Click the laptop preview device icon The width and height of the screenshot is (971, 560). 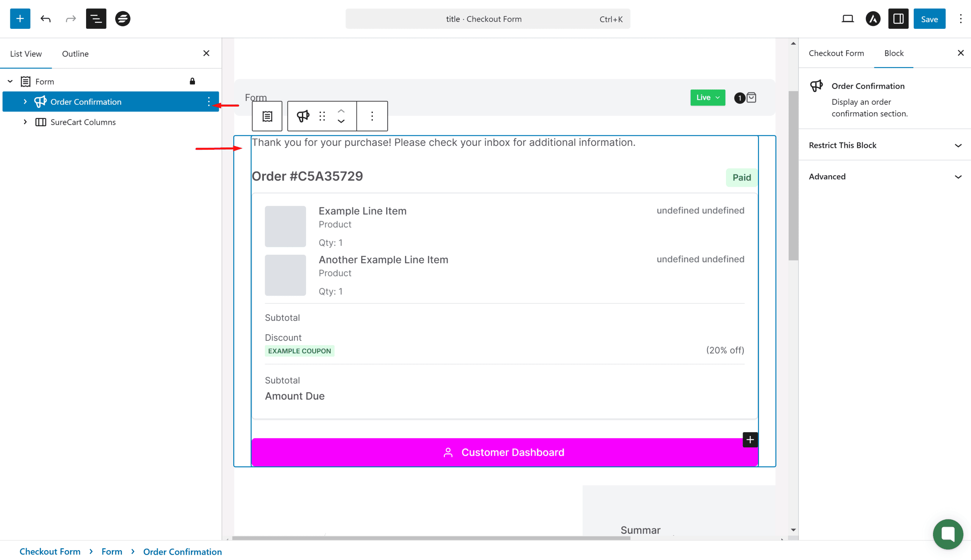(847, 19)
